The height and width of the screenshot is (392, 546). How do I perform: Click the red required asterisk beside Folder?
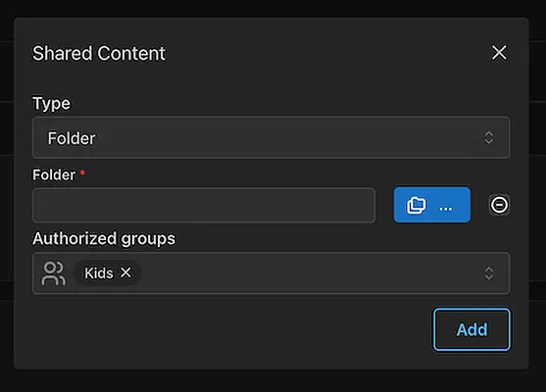pyautogui.click(x=82, y=172)
